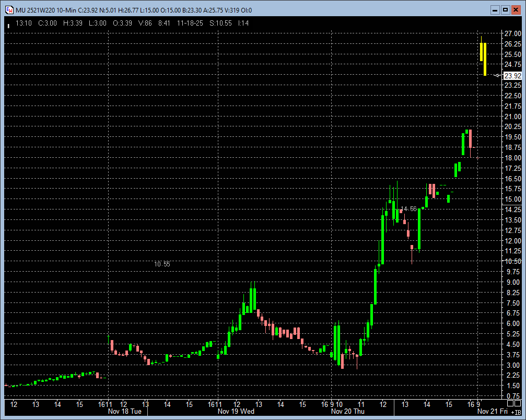
Task: Close the MU 2521W220 chart window
Action: coord(516,9)
